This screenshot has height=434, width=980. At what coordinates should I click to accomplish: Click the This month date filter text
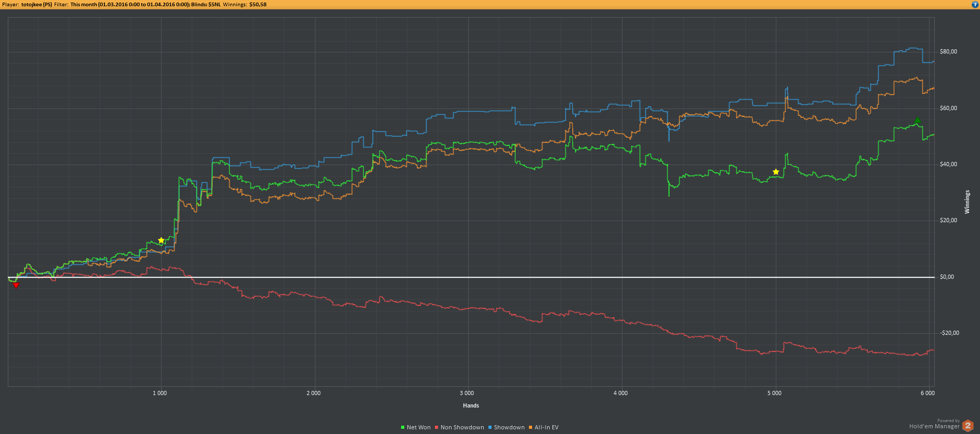[x=130, y=4]
